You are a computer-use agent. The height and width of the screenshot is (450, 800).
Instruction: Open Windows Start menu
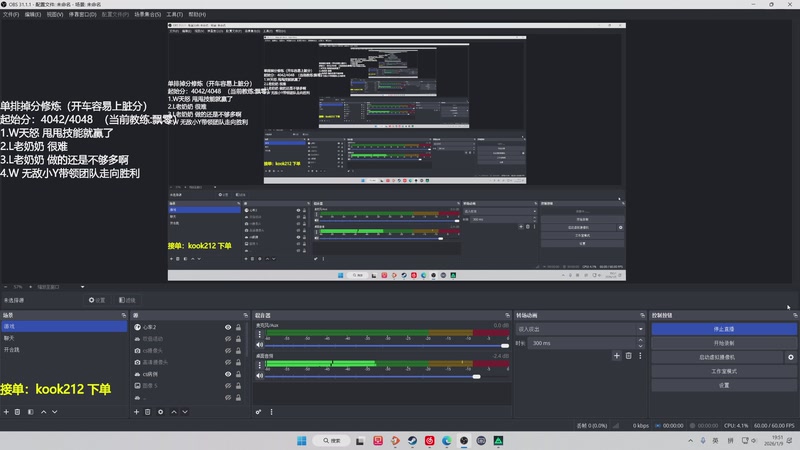coord(302,441)
